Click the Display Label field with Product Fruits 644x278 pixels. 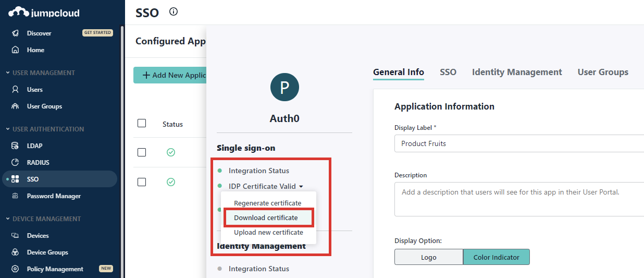click(x=519, y=143)
